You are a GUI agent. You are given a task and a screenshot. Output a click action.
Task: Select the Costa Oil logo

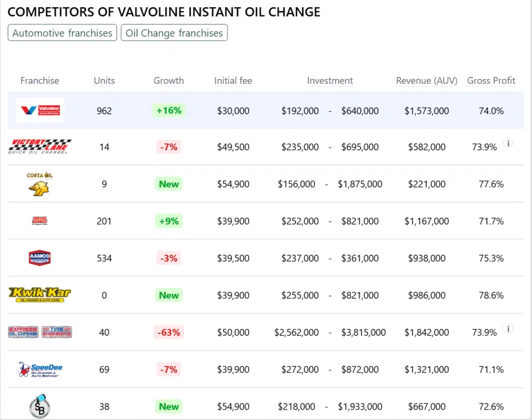(40, 184)
